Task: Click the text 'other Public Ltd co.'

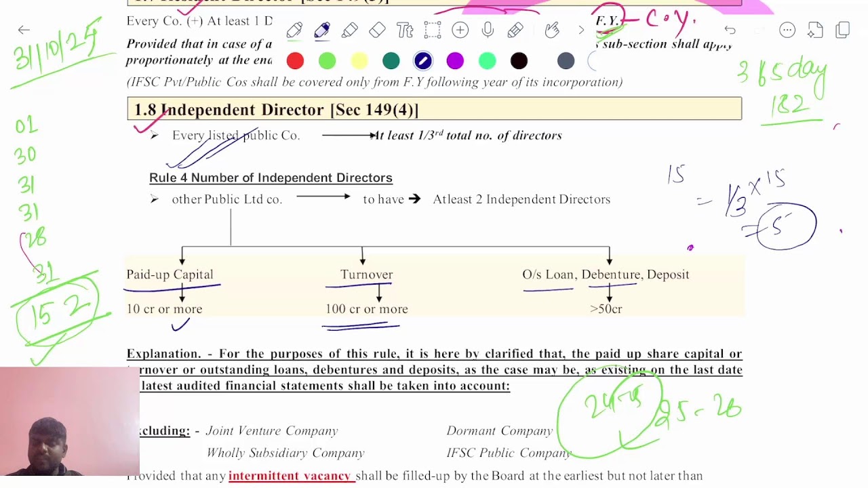Action: click(227, 199)
